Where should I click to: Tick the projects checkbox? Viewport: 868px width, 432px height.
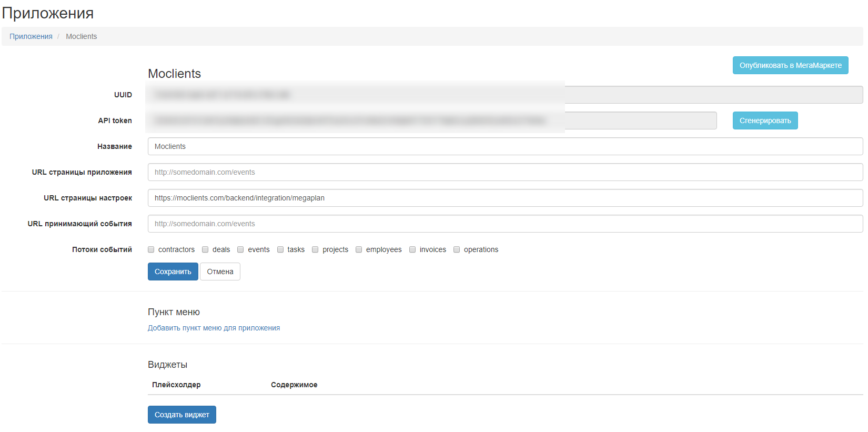click(315, 249)
